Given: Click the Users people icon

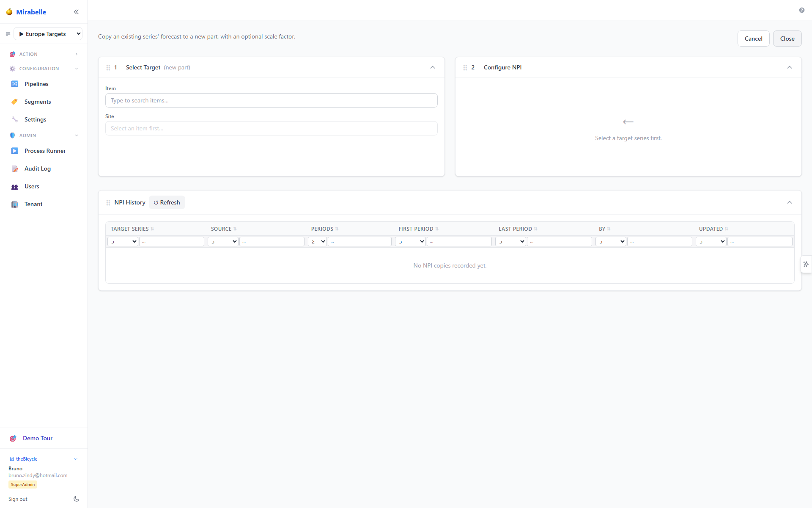Looking at the screenshot, I should click(15, 187).
